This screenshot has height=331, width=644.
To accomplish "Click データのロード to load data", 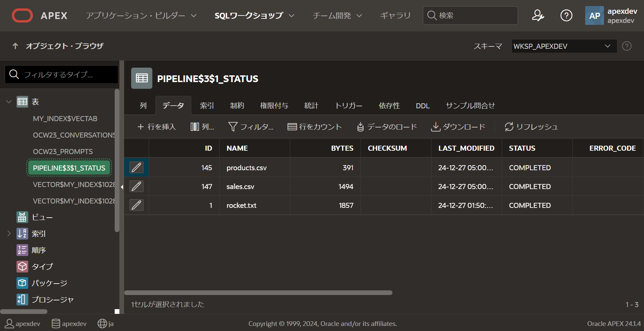I will (387, 127).
